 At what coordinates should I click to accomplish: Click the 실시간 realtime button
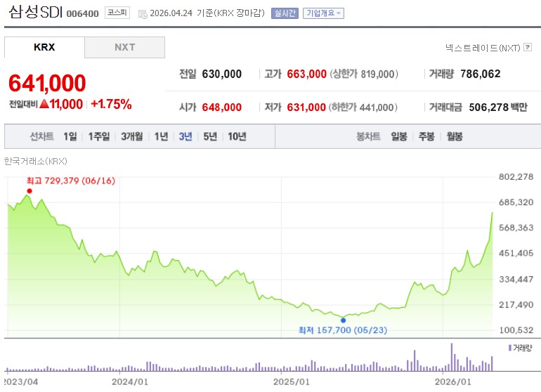click(285, 13)
